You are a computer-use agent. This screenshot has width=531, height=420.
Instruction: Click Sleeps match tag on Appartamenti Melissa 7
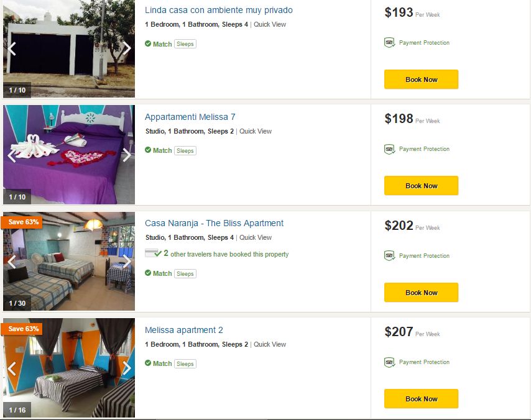pyautogui.click(x=185, y=150)
